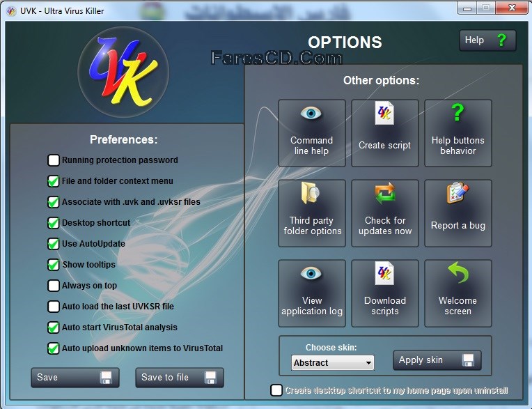Uncheck Desktop shortcut option
This screenshot has height=409, width=532.
[54, 223]
